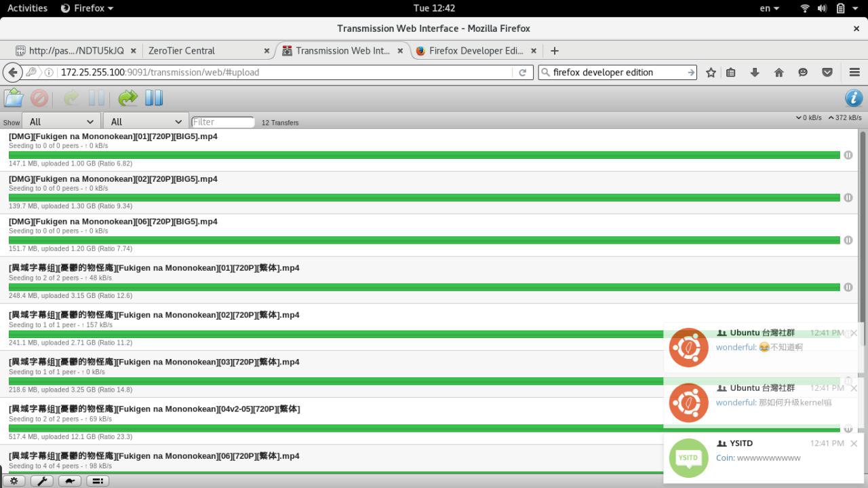Click progress bar of [DMG] Fukigen [01] torrent
868x488 pixels.
[424, 155]
